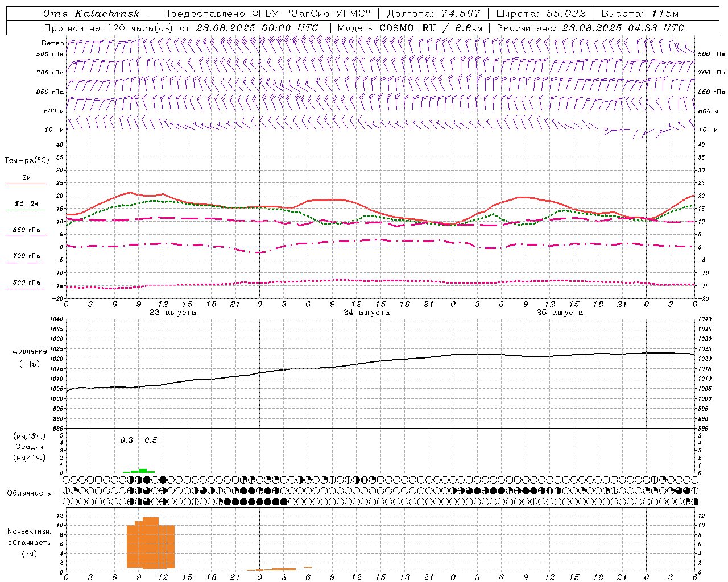Click the elevation text Высота: 115м
The width and height of the screenshot is (728, 582).
640,14
